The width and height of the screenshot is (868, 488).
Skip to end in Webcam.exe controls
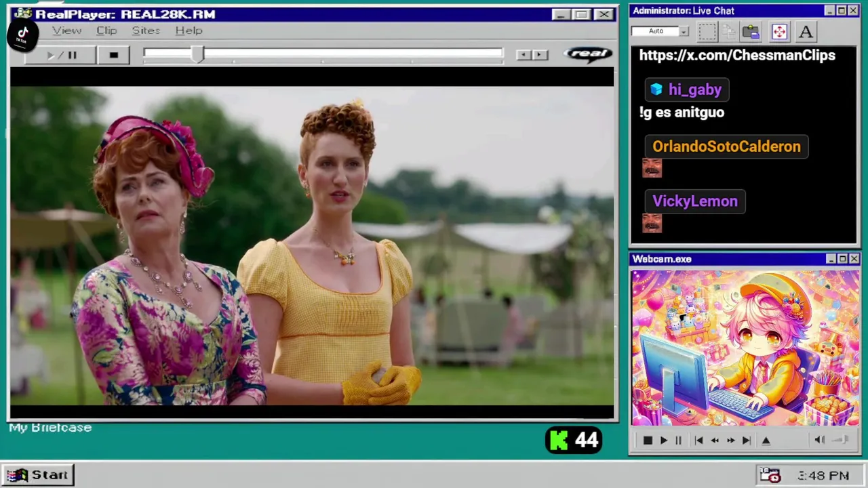point(746,441)
